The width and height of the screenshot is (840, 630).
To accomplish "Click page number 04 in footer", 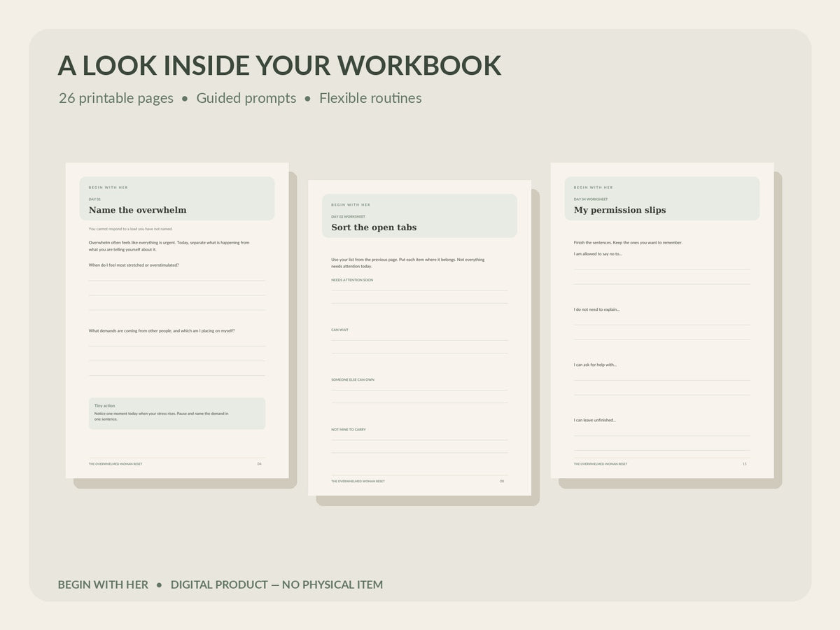I will pyautogui.click(x=259, y=463).
